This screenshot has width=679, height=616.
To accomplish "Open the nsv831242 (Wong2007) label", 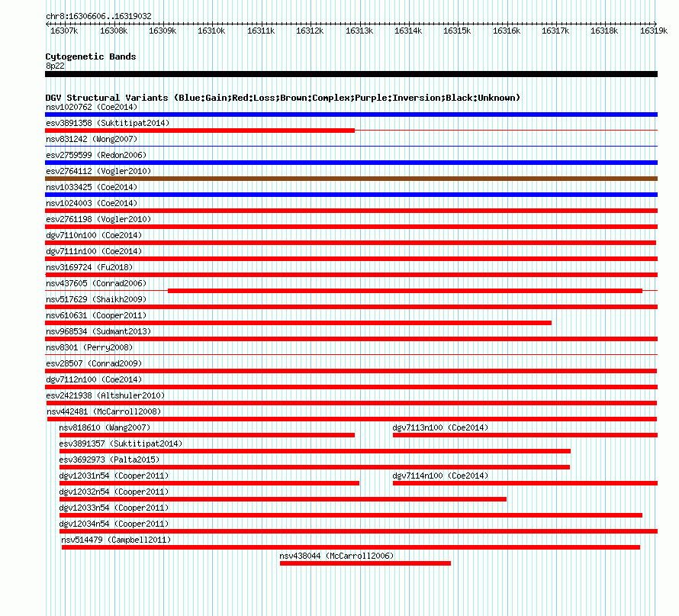I will (92, 139).
